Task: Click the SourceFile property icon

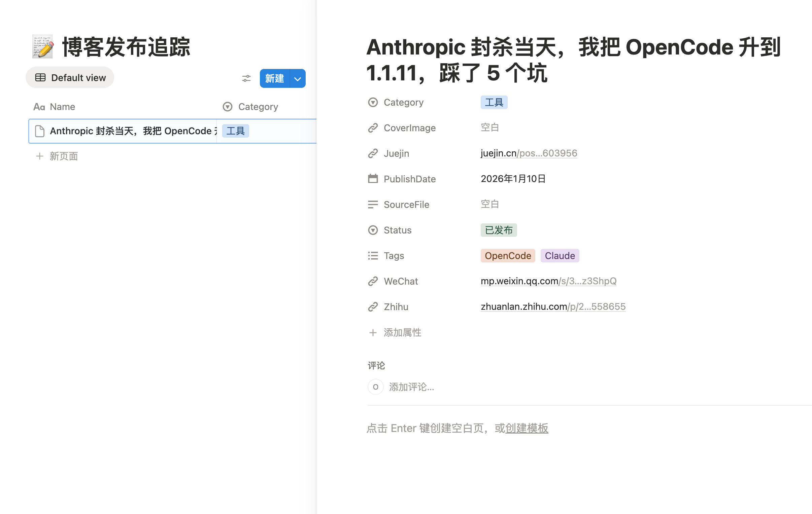Action: (373, 204)
